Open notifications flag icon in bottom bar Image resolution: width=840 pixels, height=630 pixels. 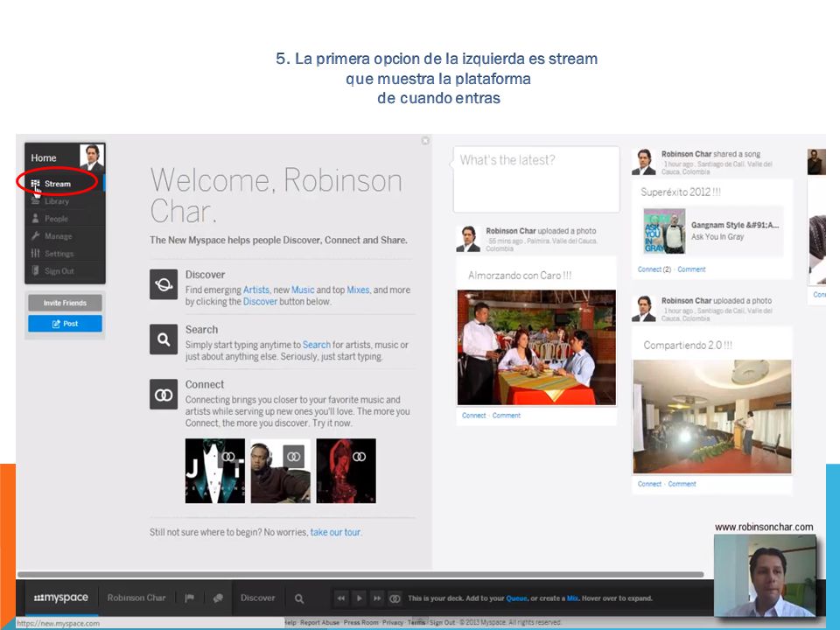tap(189, 598)
